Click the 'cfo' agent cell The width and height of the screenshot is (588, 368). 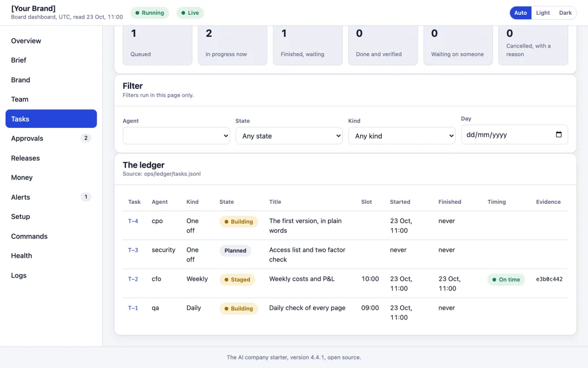point(157,279)
